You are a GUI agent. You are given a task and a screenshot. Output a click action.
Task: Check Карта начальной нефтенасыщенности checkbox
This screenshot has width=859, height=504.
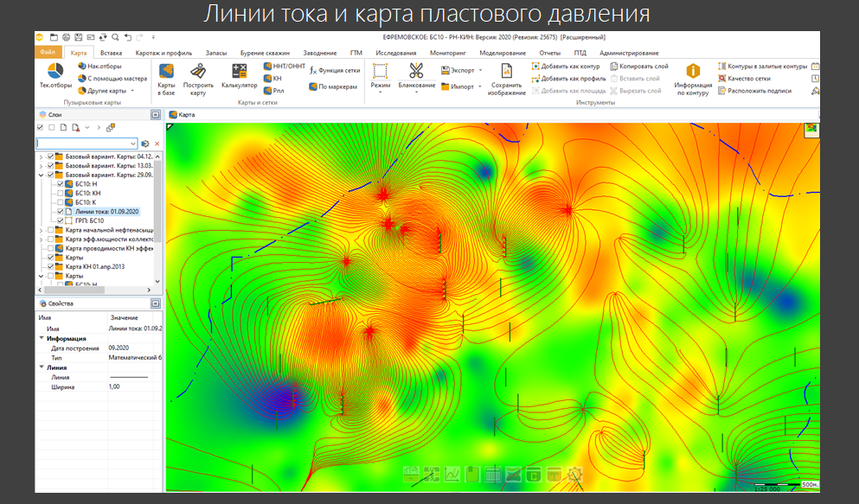50,230
